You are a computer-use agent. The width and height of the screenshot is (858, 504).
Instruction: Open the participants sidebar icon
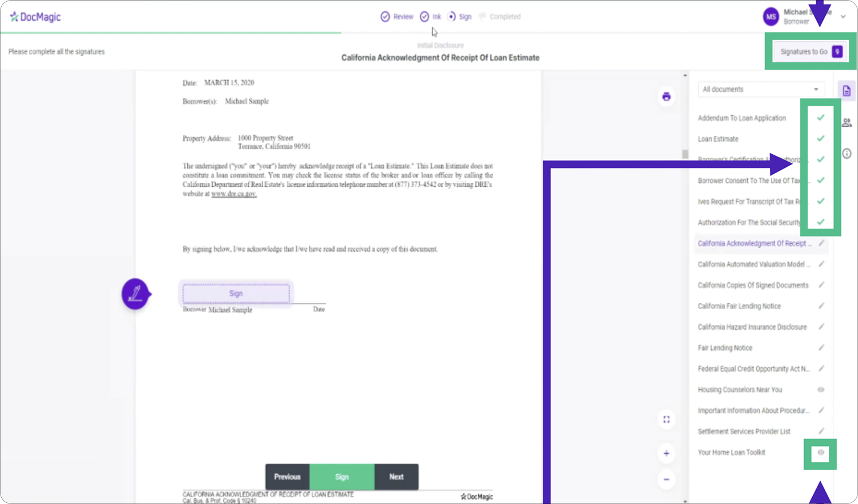click(847, 123)
